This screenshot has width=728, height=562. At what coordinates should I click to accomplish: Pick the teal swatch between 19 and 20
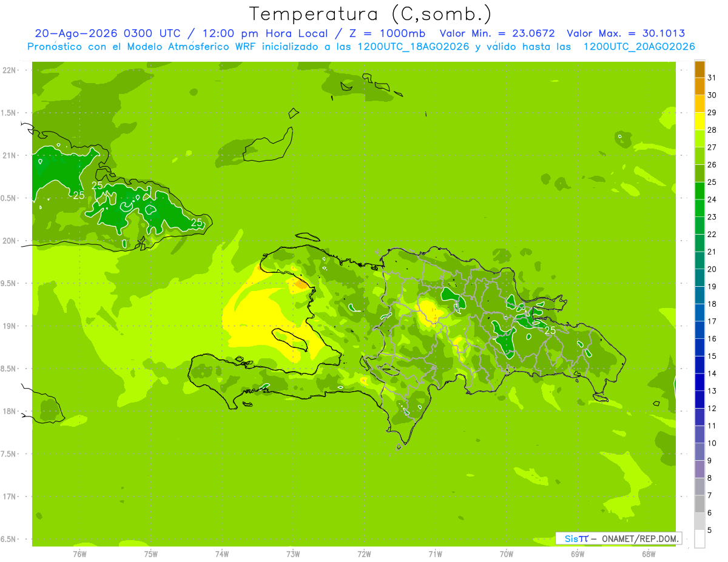click(699, 278)
